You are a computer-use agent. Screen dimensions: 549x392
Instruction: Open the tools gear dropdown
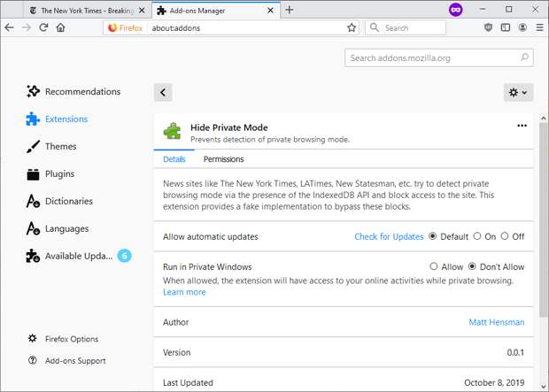pyautogui.click(x=518, y=92)
